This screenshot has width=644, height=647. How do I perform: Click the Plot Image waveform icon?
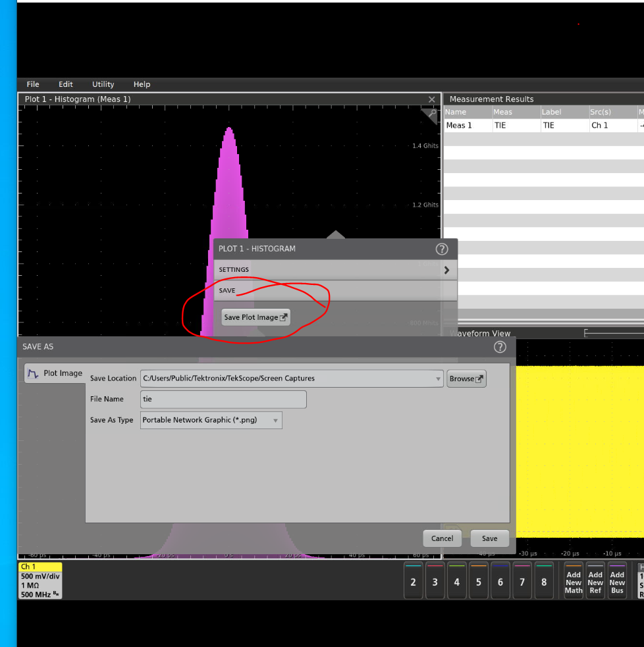click(x=33, y=373)
